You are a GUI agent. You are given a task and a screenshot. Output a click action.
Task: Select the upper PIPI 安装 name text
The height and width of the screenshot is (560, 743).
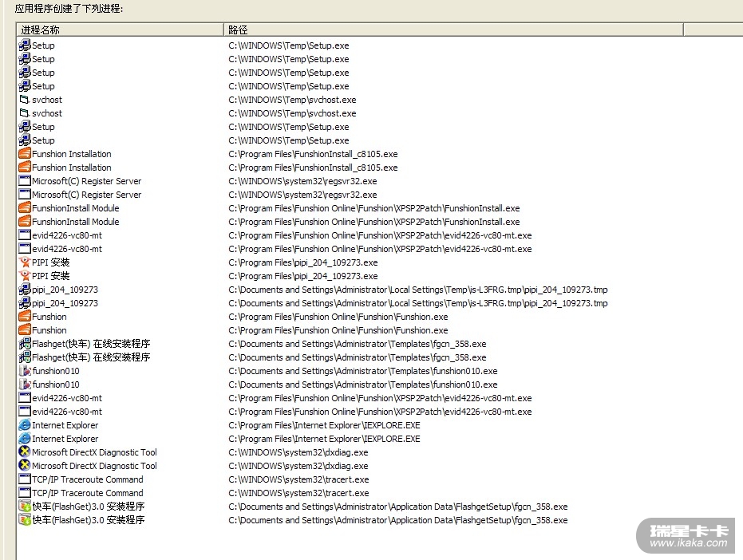51,262
